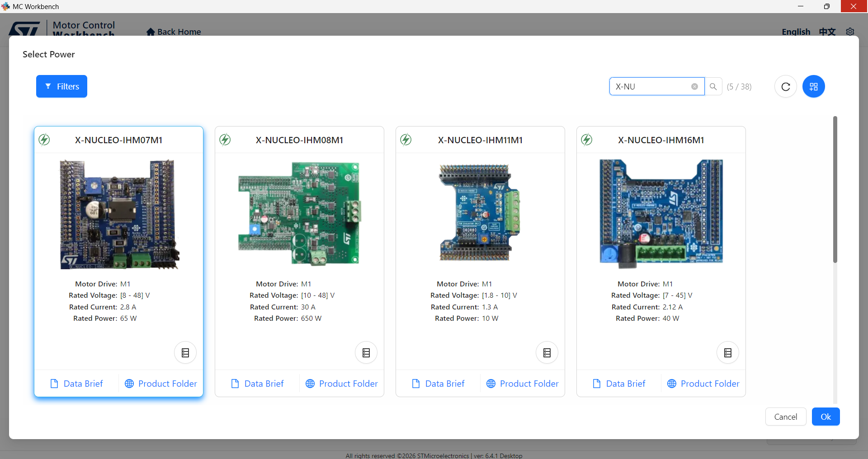Click the "Rated Power: 65 W" text

[105, 318]
